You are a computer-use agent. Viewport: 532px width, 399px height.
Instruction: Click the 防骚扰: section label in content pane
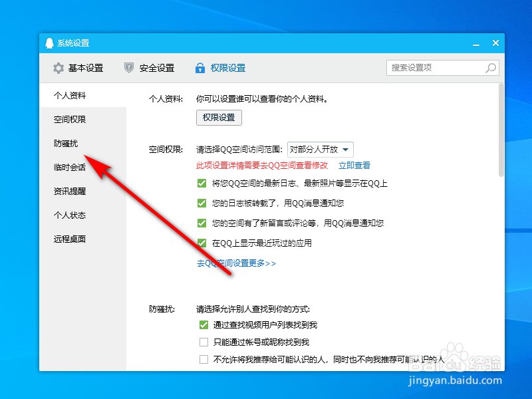click(162, 309)
